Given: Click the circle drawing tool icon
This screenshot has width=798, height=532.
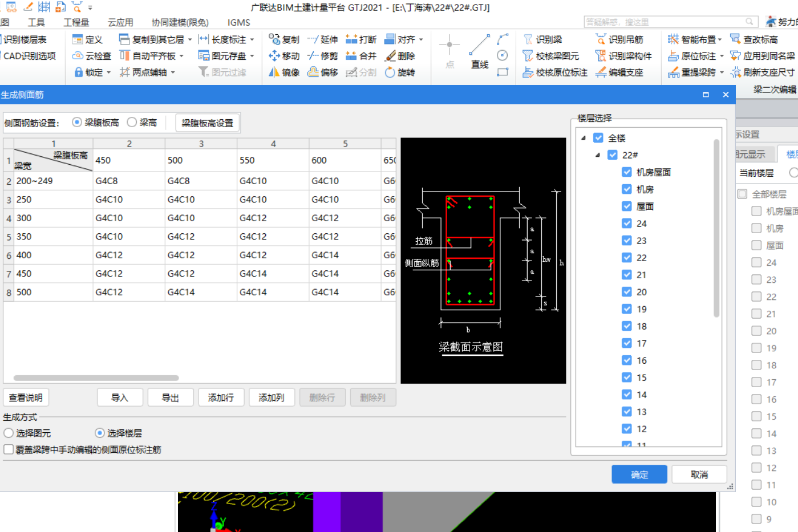Looking at the screenshot, I should pos(503,55).
